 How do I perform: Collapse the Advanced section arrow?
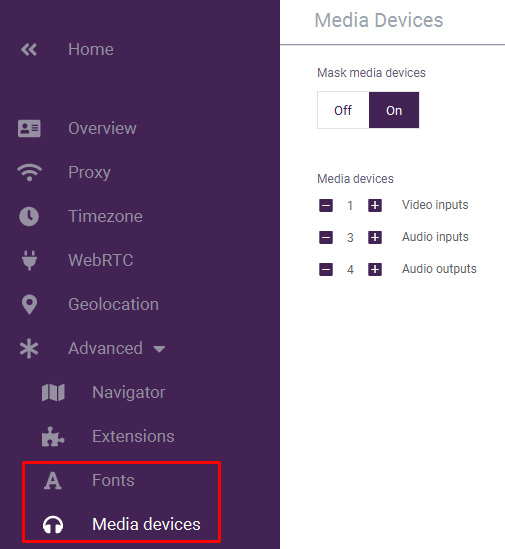(159, 349)
